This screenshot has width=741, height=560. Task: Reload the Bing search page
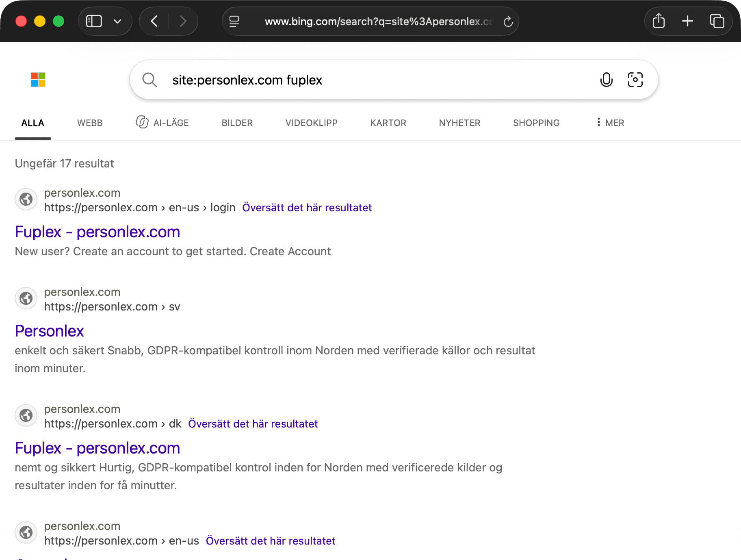(508, 21)
